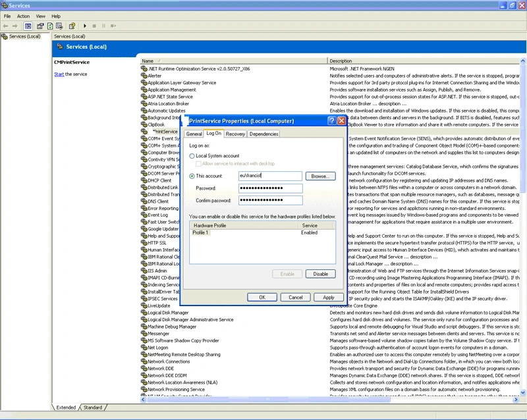
Task: Toggle Allow service to interact with desktop
Action: point(199,164)
